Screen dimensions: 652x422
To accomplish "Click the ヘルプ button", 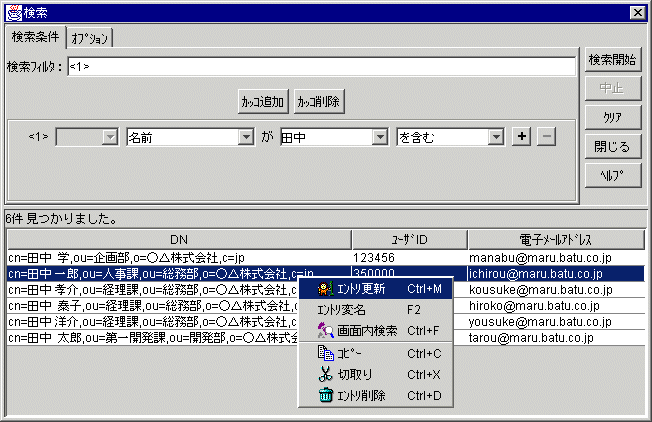I will point(612,175).
